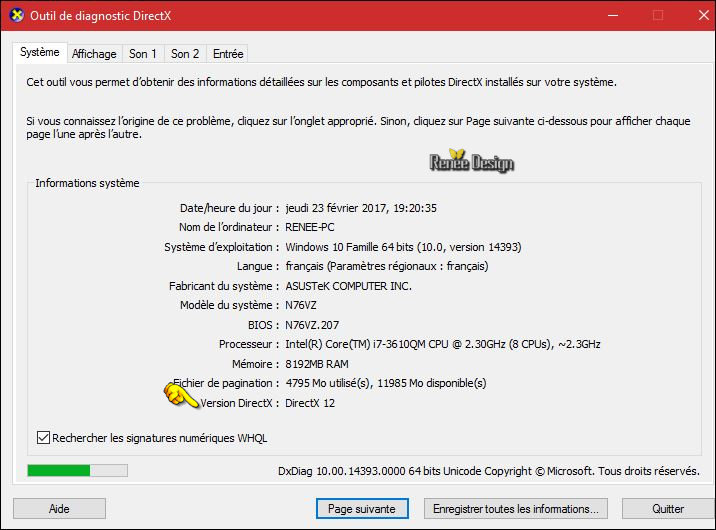Screen dimensions: 716x530
Task: Click the Outil de diagnostic DirectX title
Action: click(x=100, y=16)
